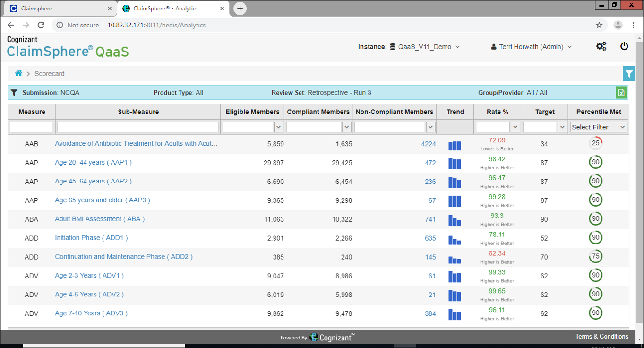Bookmark page with star icon
This screenshot has width=644, height=348.
pos(599,25)
